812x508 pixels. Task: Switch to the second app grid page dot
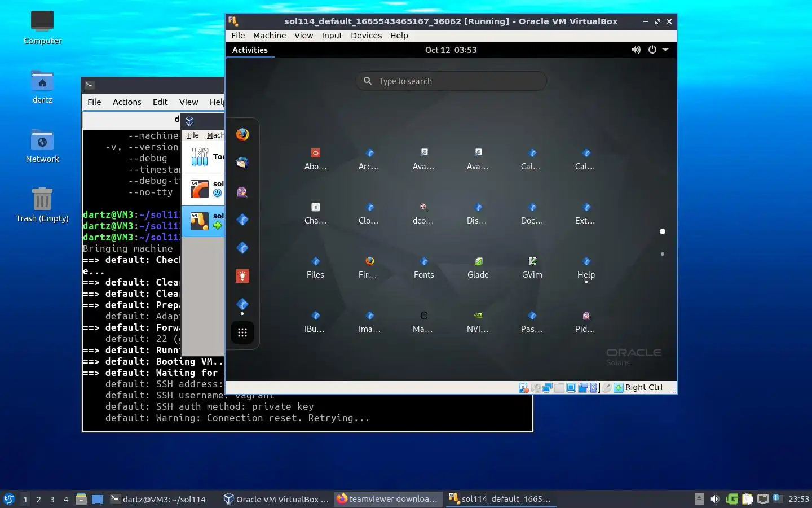coord(663,254)
